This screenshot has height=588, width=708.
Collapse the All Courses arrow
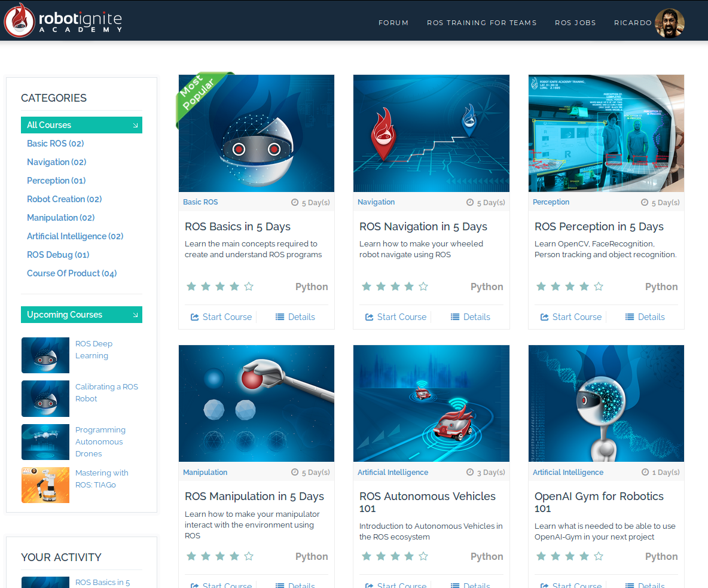point(135,125)
